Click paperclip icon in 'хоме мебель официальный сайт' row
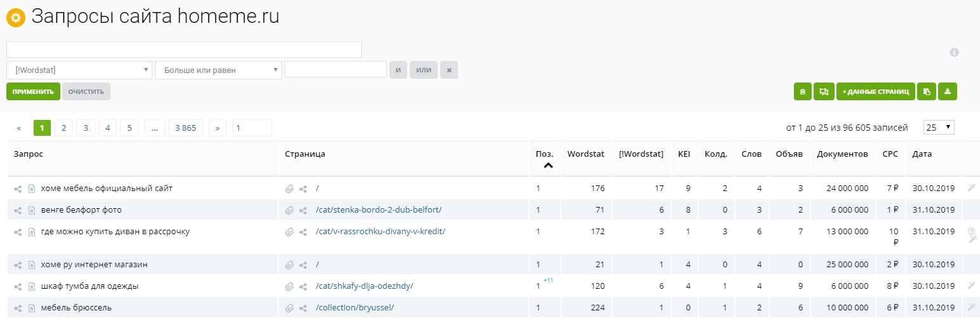Image resolution: width=980 pixels, height=318 pixels. click(x=290, y=189)
